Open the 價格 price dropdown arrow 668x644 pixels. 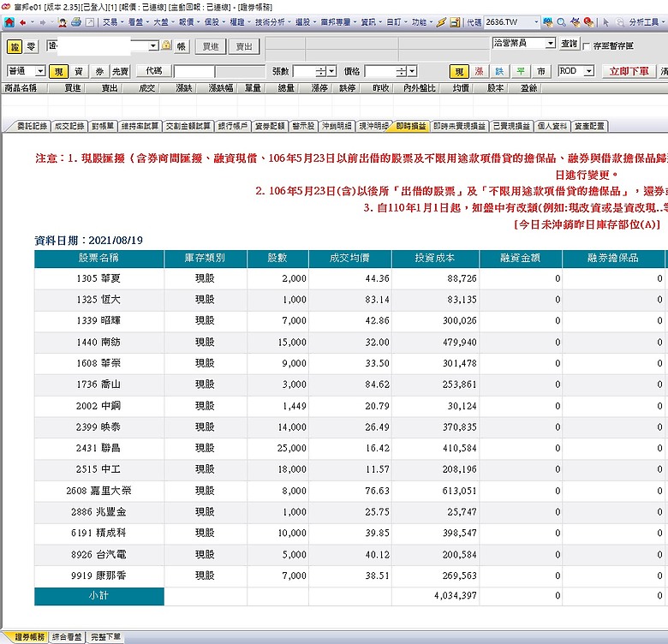point(412,71)
